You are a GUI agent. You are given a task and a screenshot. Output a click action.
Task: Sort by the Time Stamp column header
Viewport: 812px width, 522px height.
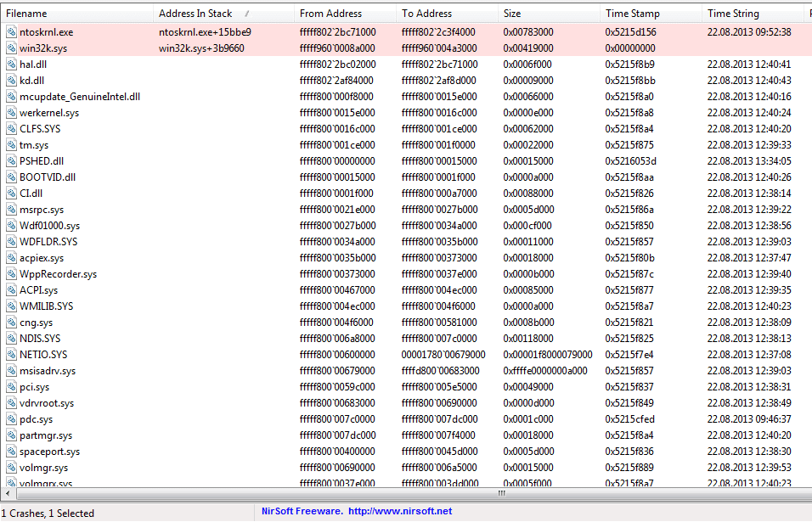(x=651, y=14)
